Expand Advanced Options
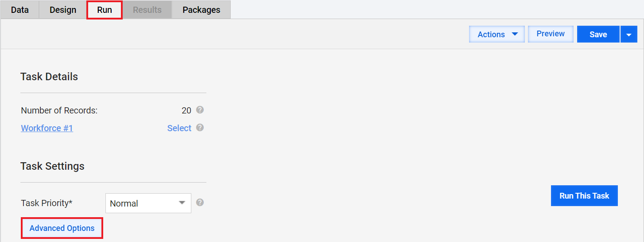Screen dimensions: 644x242 click(x=62, y=228)
